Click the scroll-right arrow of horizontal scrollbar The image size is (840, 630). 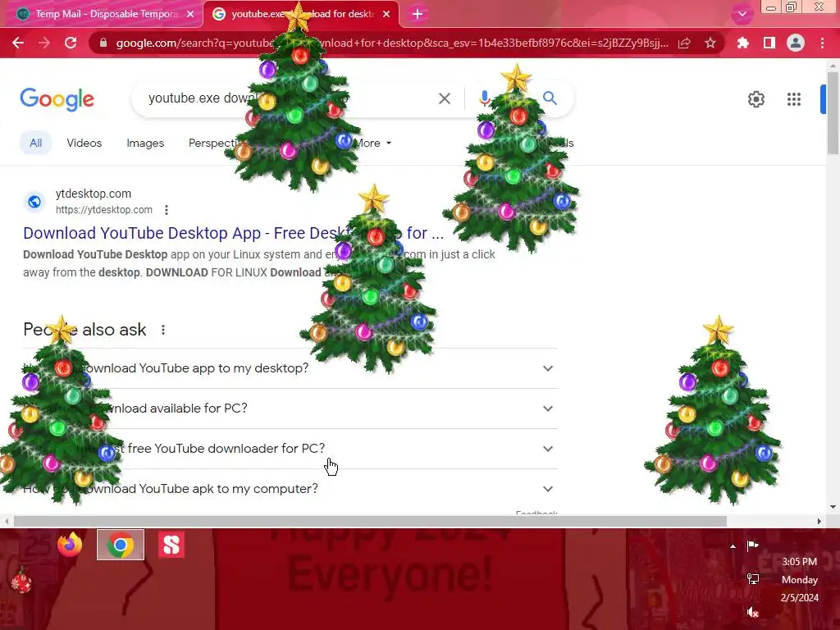[819, 521]
